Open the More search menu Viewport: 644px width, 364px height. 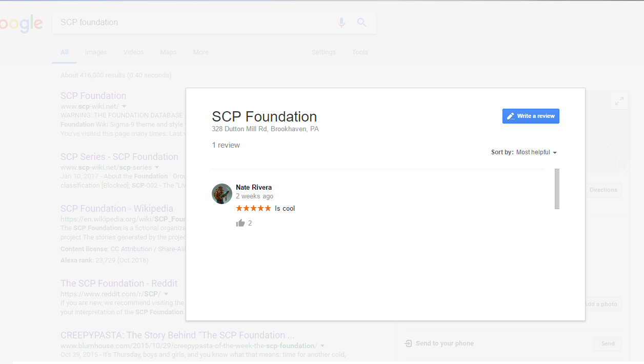pyautogui.click(x=201, y=52)
